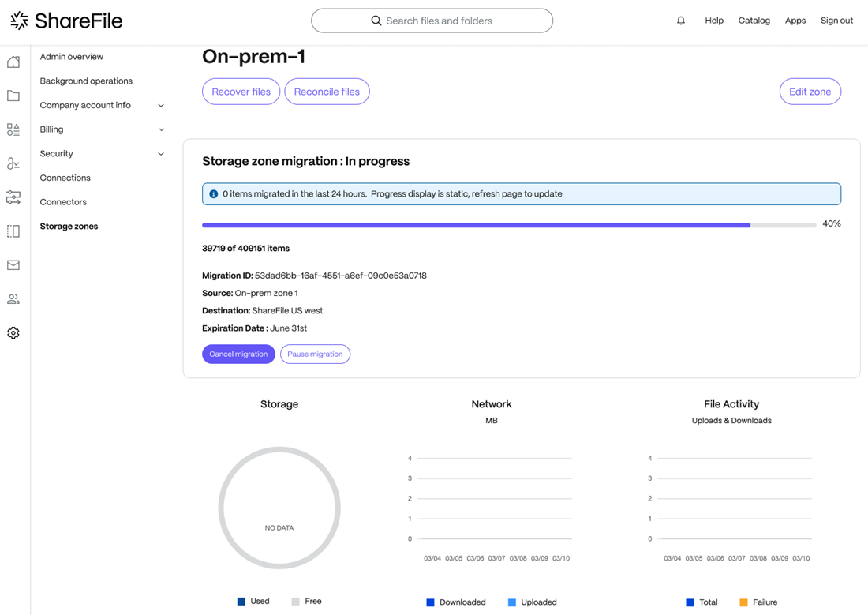Click 'Destination: ShareFile US west' text
This screenshot has width=868, height=615.
[x=263, y=311]
